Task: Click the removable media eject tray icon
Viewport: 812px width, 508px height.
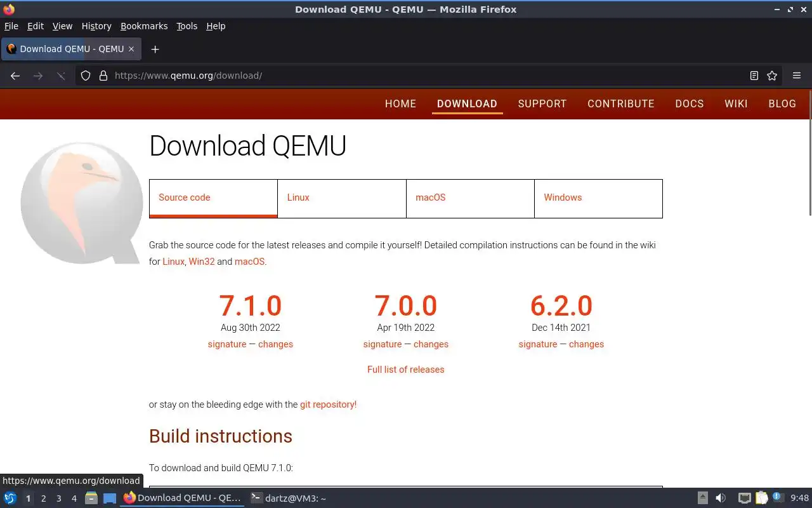Action: point(703,498)
